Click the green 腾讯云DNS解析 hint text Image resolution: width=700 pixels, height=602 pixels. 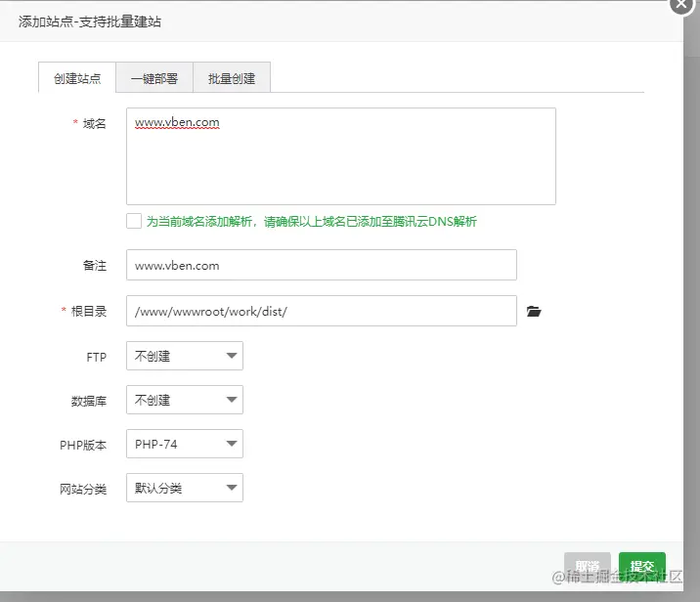point(312,221)
